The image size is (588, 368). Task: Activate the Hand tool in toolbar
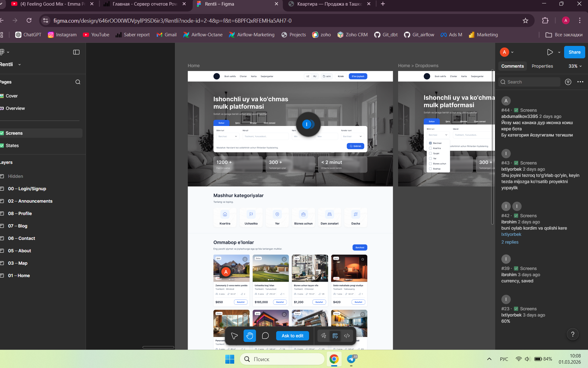click(250, 336)
